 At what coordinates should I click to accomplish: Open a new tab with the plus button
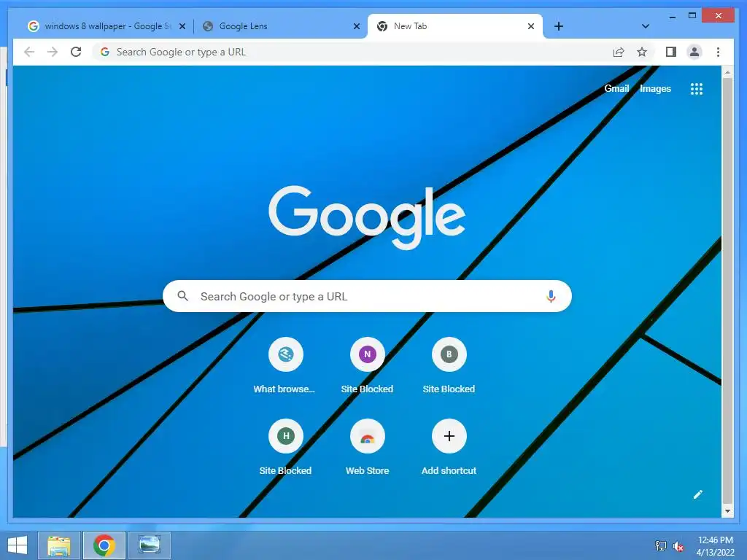(x=559, y=26)
